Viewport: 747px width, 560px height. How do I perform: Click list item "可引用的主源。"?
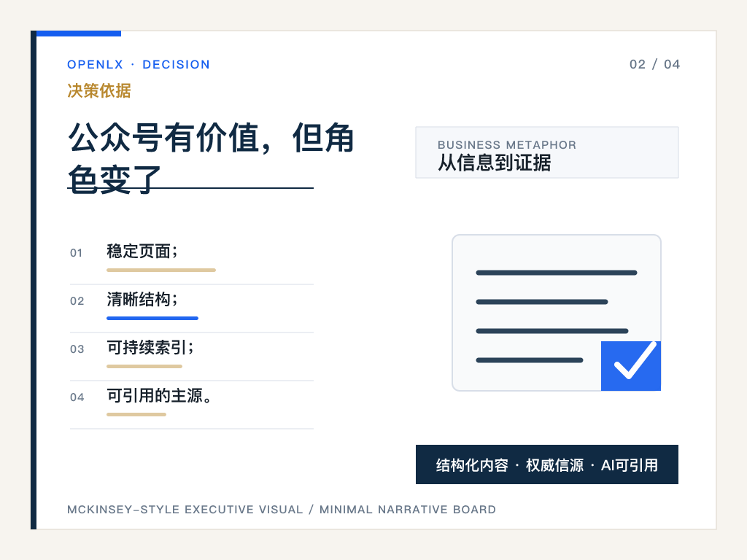(x=159, y=395)
